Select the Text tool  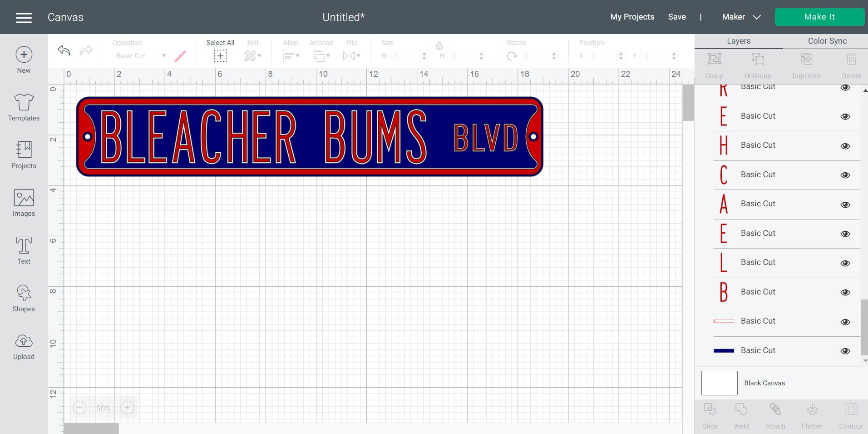[24, 250]
